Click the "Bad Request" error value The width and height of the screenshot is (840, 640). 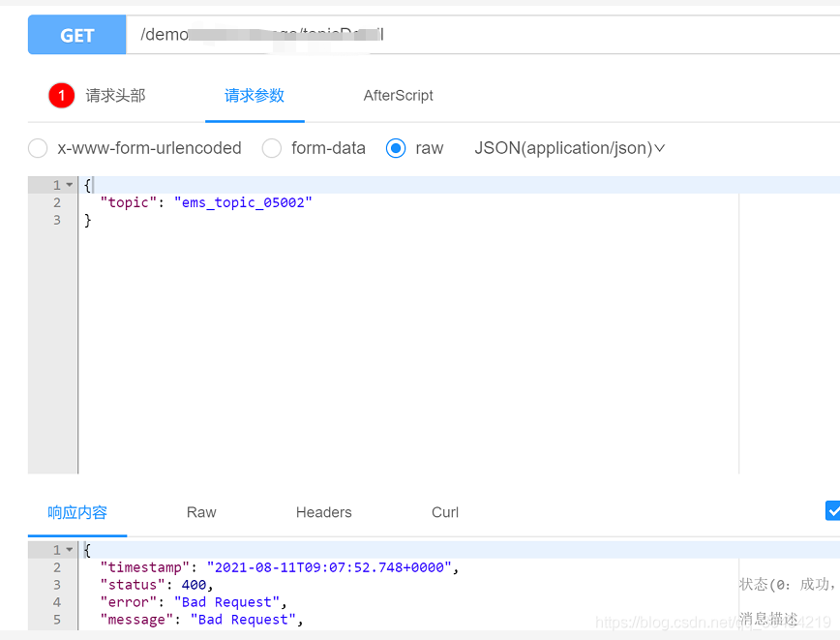(226, 602)
